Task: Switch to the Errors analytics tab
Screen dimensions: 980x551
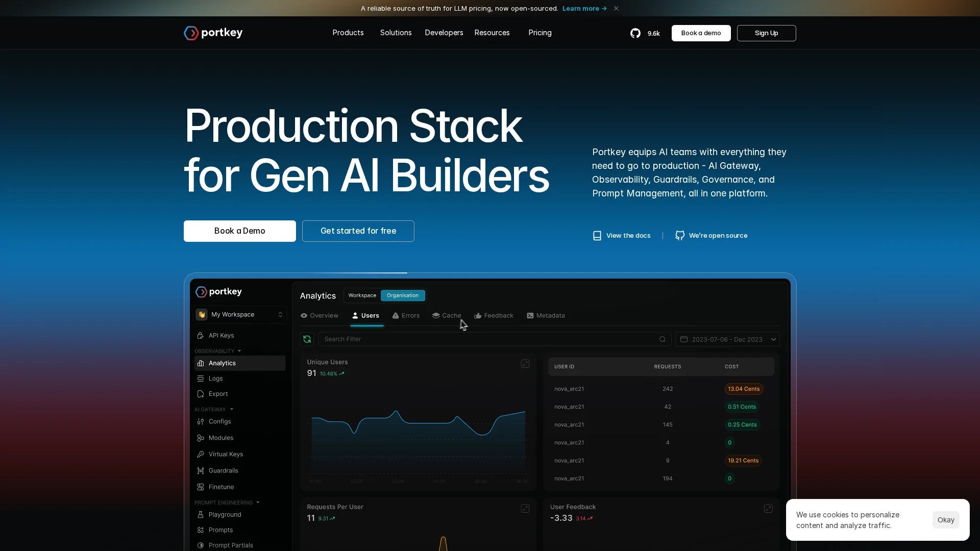Action: point(406,316)
